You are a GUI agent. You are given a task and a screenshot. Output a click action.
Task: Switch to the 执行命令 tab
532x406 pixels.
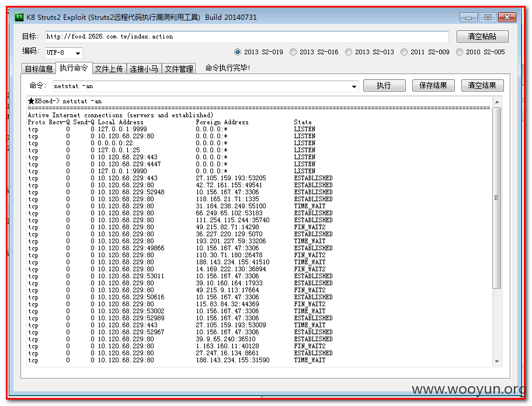pos(74,68)
